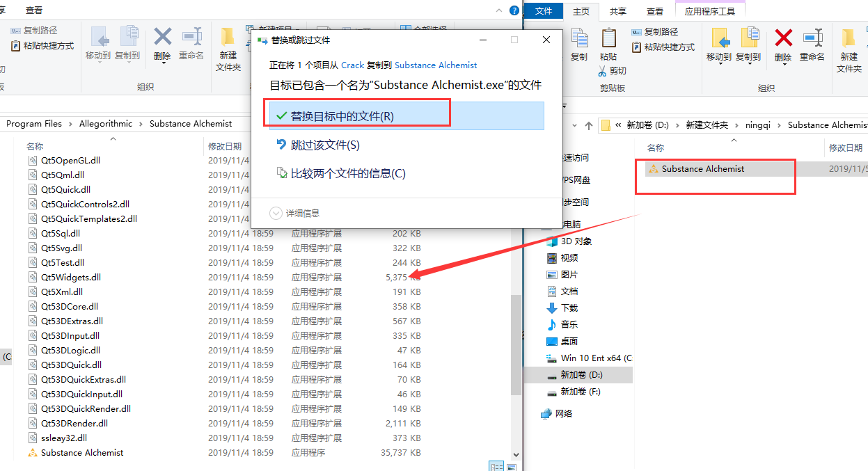The width and height of the screenshot is (868, 471).
Task: Click the vertical scrollbar of the DLL file list
Action: [x=515, y=334]
